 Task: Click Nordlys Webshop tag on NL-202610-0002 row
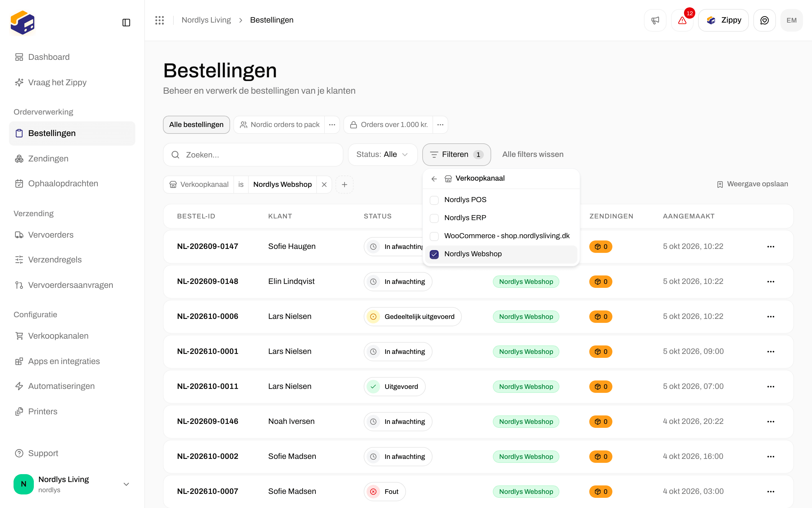coord(526,456)
